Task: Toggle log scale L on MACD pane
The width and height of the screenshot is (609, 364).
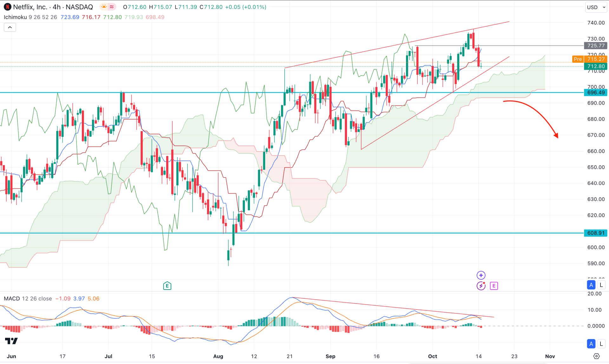Action: click(601, 344)
